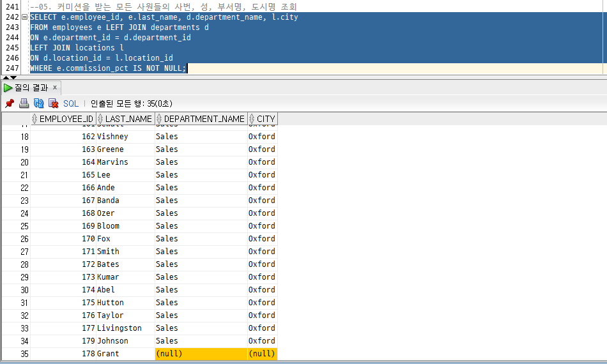This screenshot has height=364, width=607.
Task: Select the cell with last name Vishney
Action: click(x=125, y=137)
